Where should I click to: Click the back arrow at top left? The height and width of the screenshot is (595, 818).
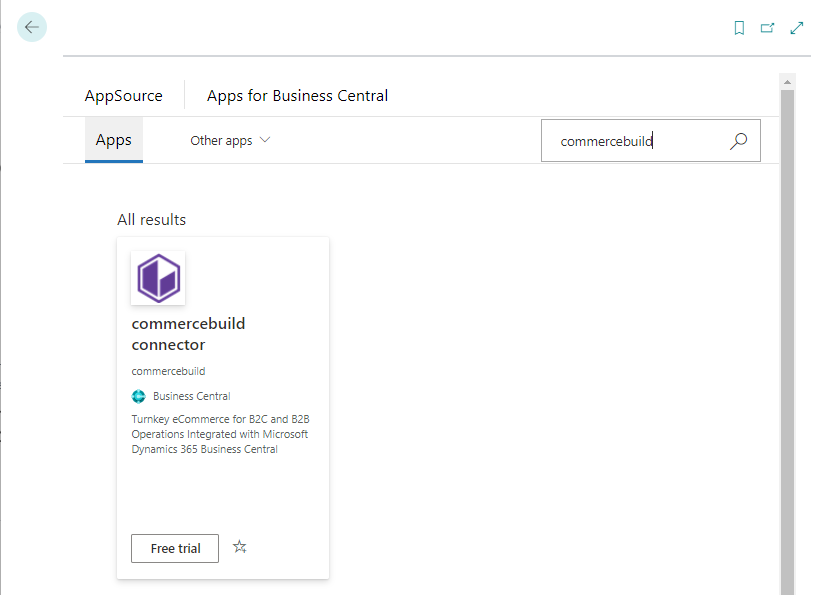pyautogui.click(x=31, y=27)
